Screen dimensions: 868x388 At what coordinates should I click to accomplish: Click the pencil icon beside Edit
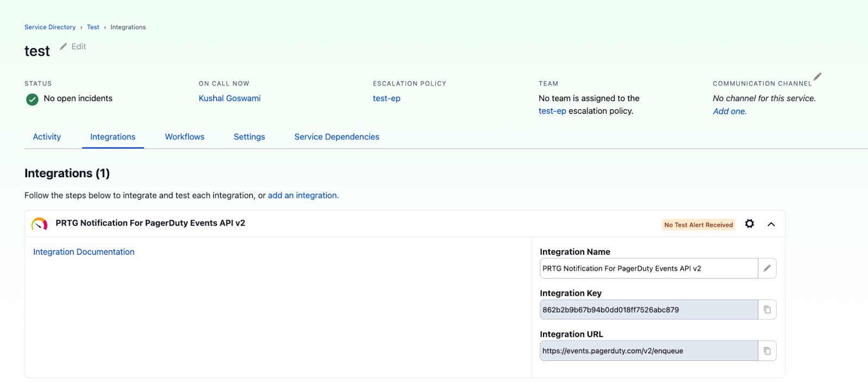tap(63, 47)
